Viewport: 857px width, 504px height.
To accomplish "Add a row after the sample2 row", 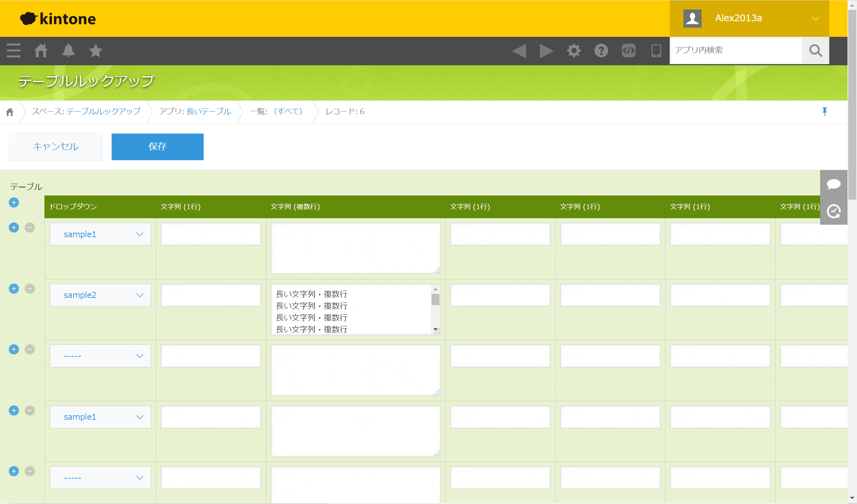I will click(x=14, y=288).
